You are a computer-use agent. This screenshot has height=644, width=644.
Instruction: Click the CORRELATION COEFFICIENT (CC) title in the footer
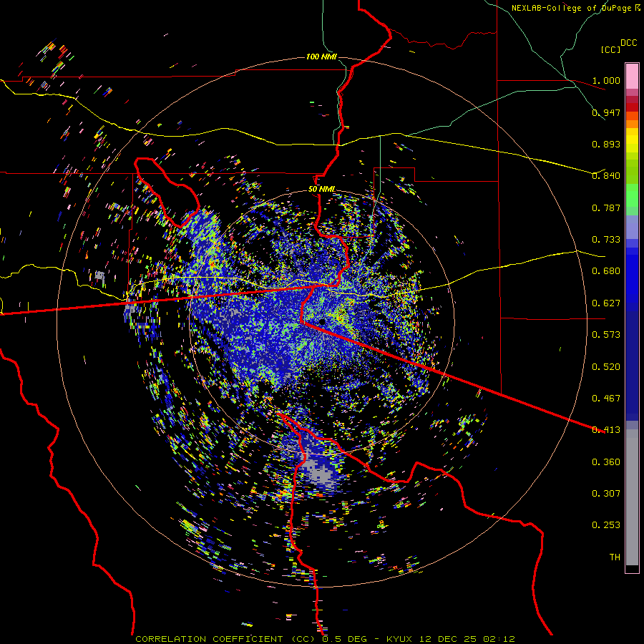(227, 639)
